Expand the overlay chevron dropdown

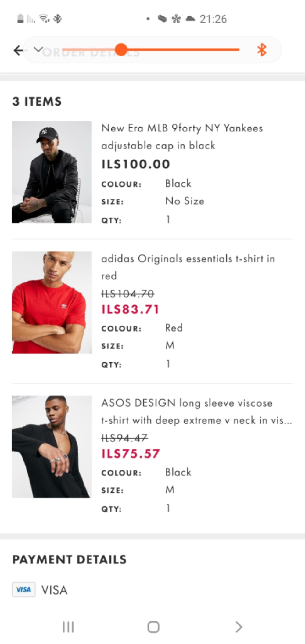tap(38, 49)
